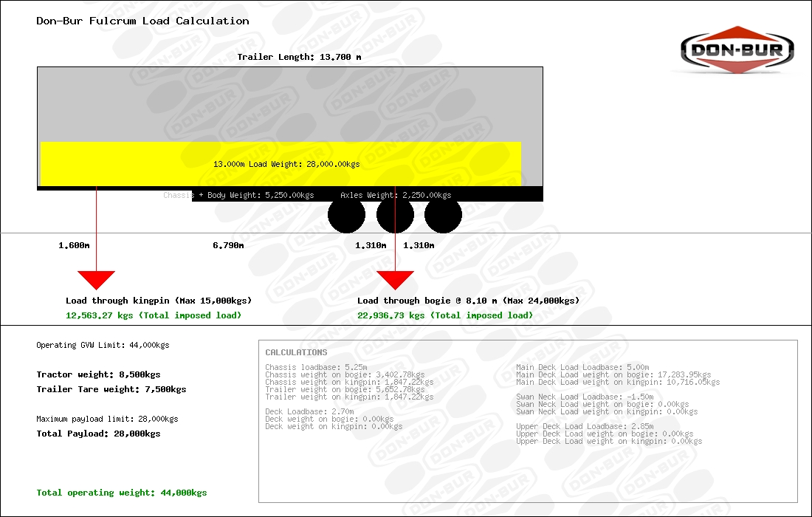
Task: Click the rearmost axle wheel circle
Action: 444,214
